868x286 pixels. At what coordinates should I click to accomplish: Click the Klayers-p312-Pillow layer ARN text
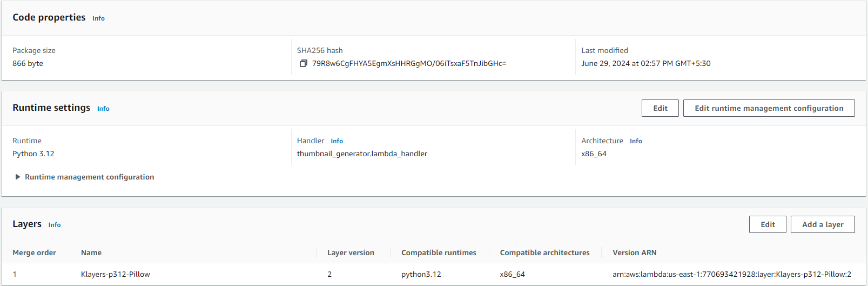coord(731,274)
